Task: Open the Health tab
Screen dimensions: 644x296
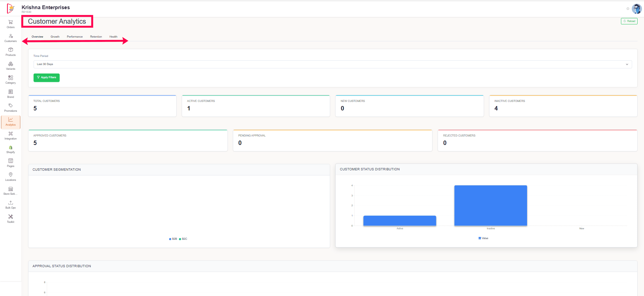Action: click(x=113, y=37)
